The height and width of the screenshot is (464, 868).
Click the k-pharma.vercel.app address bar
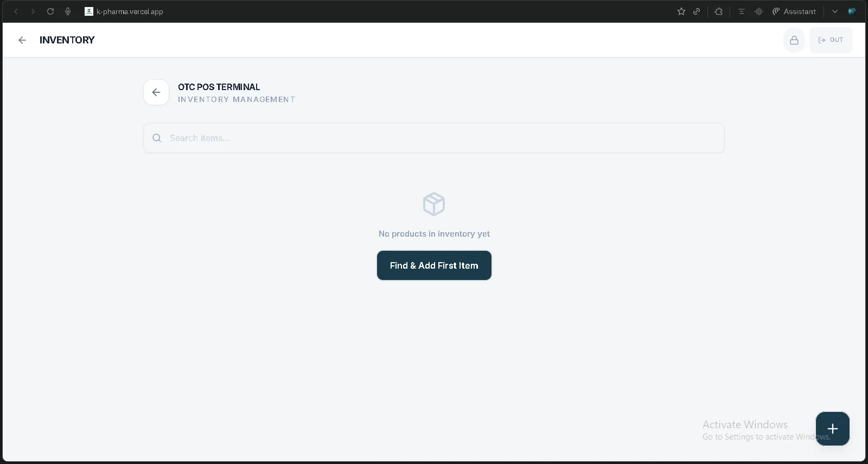point(130,11)
